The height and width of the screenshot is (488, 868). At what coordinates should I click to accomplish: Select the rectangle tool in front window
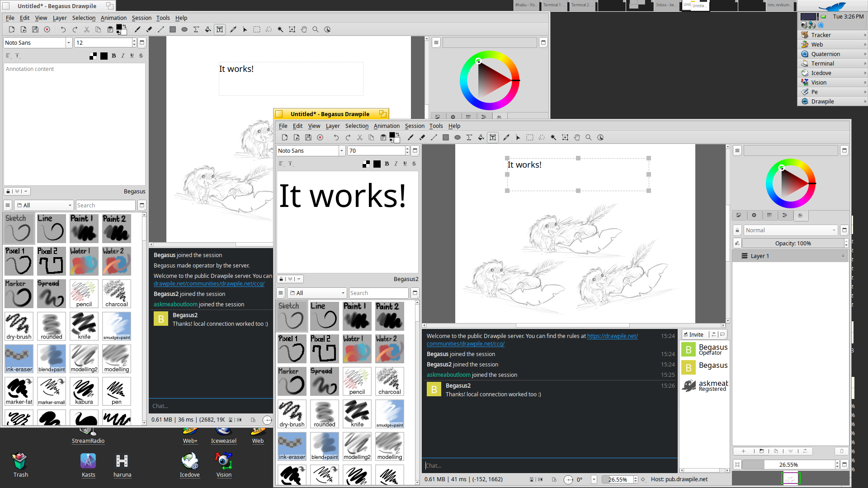click(x=446, y=137)
